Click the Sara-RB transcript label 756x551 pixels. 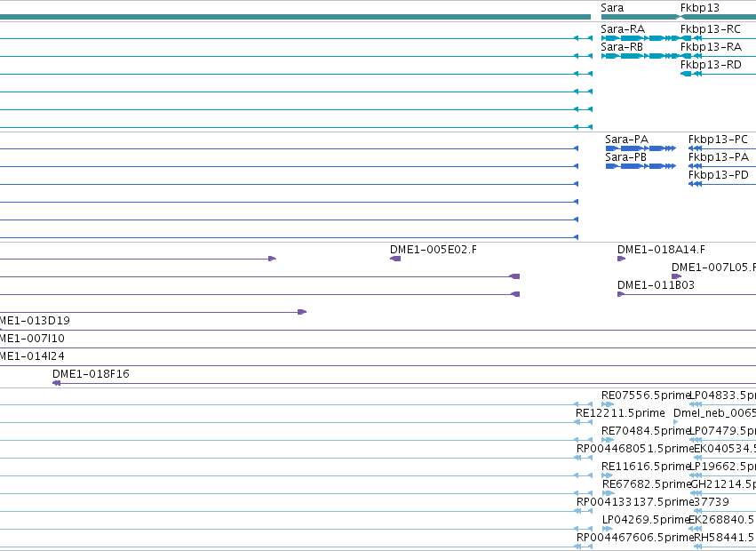[622, 47]
